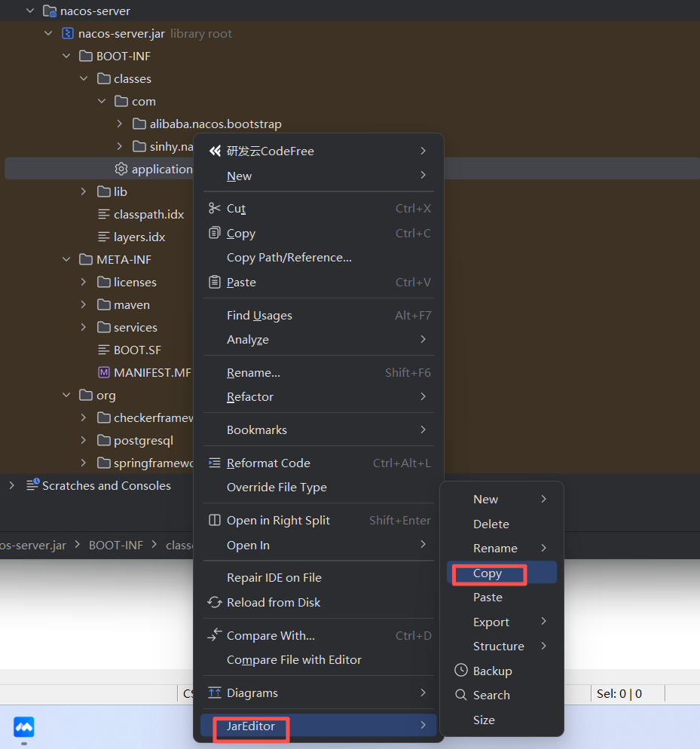Expand the alibaba.nacos.bootstrap package

120,124
